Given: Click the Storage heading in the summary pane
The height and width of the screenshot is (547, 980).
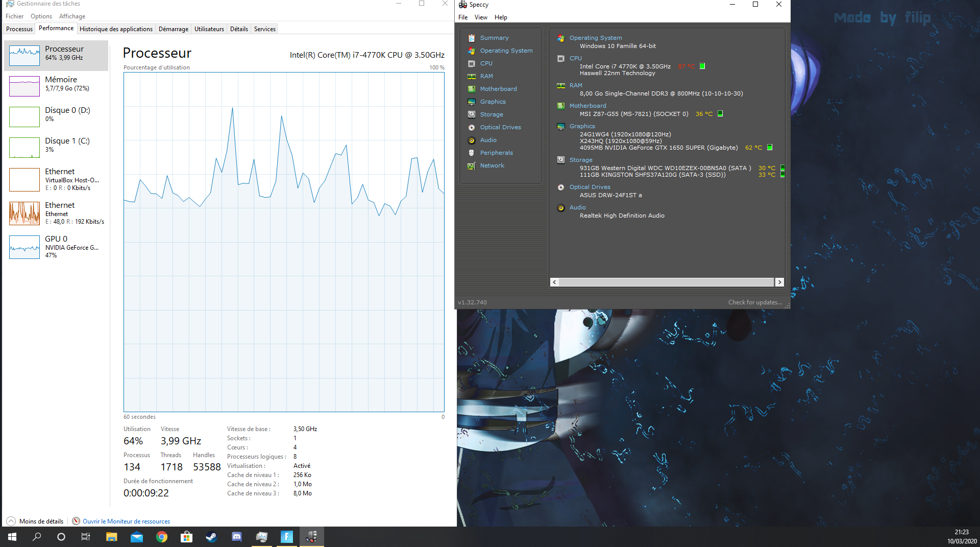Looking at the screenshot, I should click(x=581, y=160).
